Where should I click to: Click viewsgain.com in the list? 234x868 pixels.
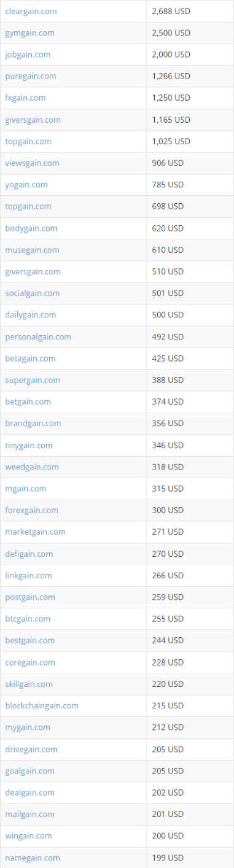click(32, 163)
